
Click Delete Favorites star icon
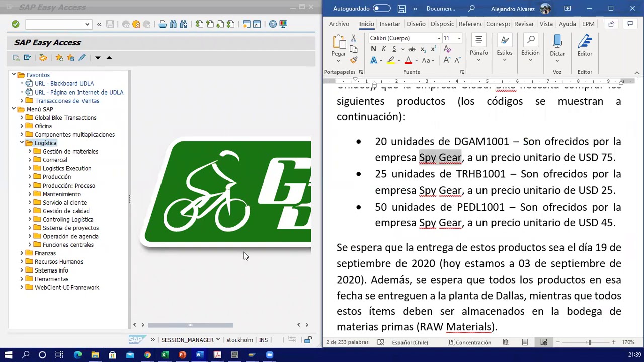[70, 58]
